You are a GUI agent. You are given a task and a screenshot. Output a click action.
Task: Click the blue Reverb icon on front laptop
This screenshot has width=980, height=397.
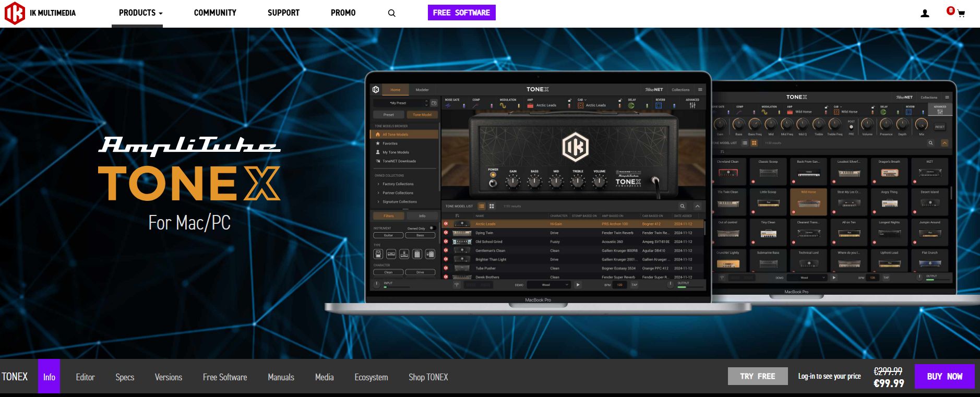(x=659, y=105)
